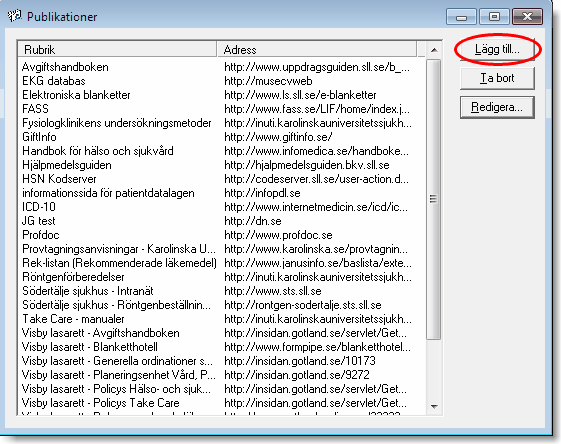Click the vertical scrollbar thumb
The height and width of the screenshot is (444, 561).
coord(434,199)
